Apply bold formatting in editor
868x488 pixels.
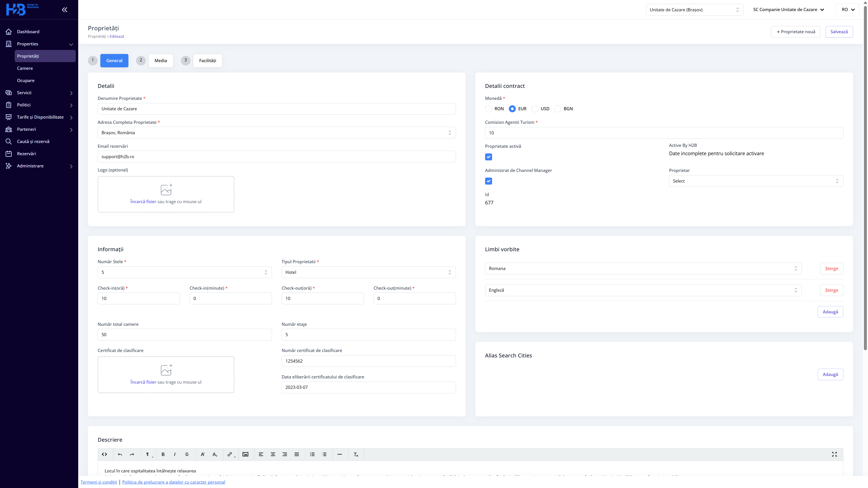click(163, 454)
